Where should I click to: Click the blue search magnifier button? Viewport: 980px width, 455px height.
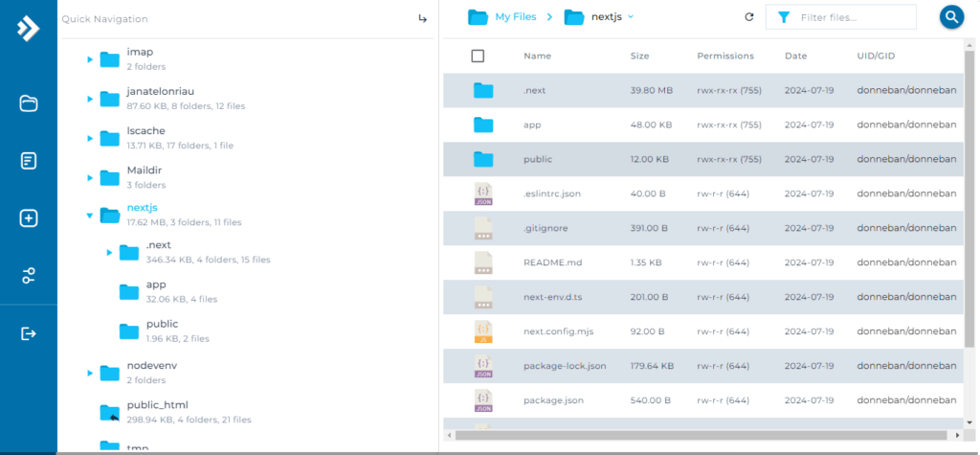[951, 17]
